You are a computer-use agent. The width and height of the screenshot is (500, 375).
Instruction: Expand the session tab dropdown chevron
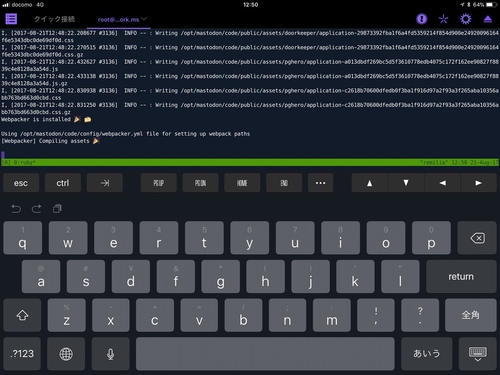tap(144, 19)
